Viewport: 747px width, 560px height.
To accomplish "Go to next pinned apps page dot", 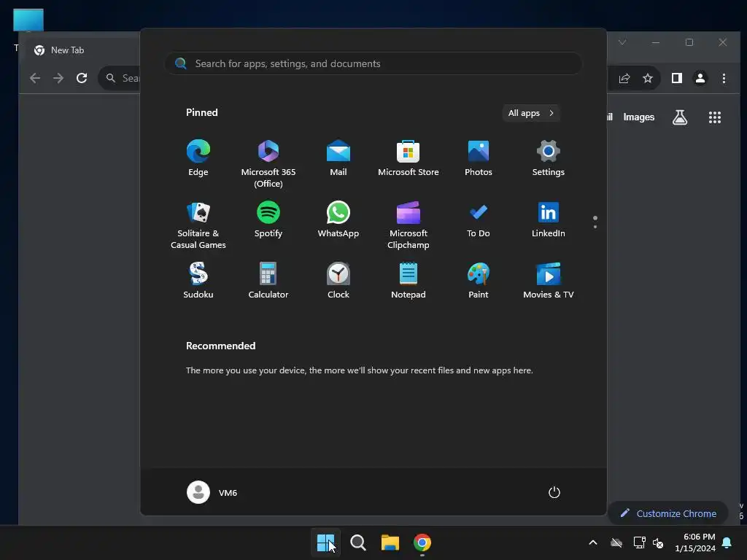I will coord(595,227).
